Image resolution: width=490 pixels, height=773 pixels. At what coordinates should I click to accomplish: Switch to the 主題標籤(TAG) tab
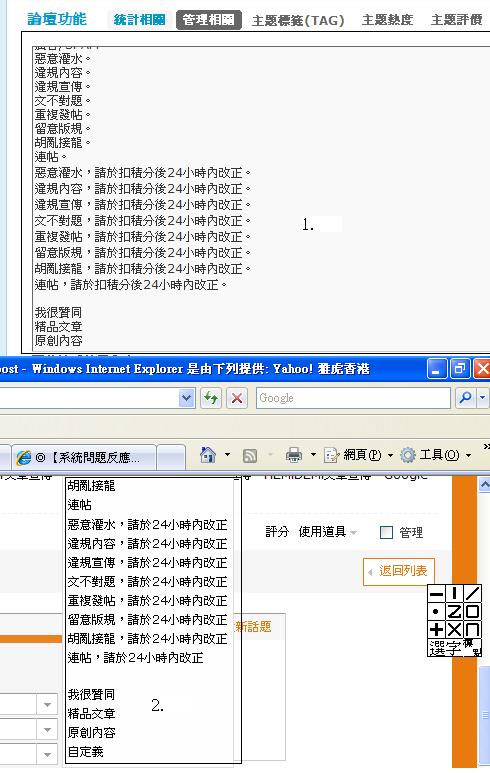(x=298, y=20)
